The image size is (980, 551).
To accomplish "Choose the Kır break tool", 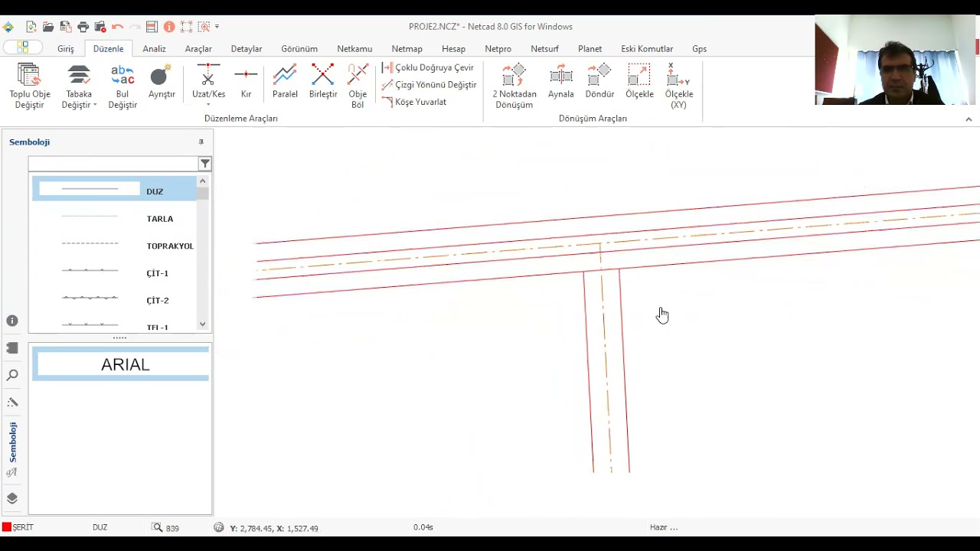I will pyautogui.click(x=246, y=81).
